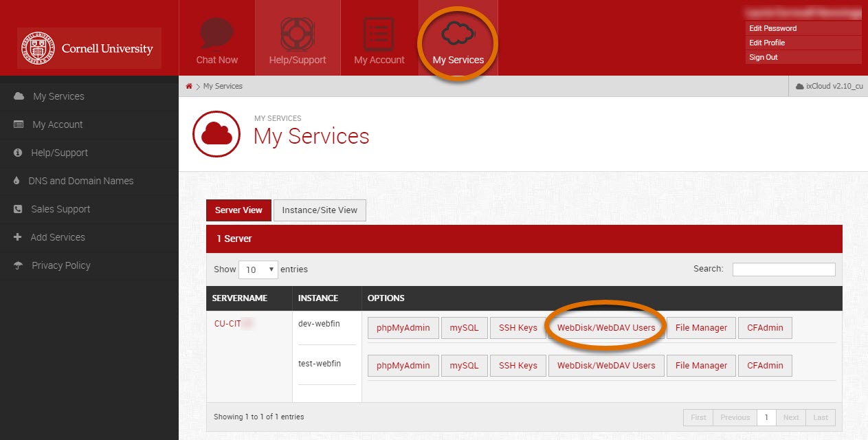The image size is (868, 440).
Task: Click the dev-webfin instance cell
Action: (x=320, y=324)
